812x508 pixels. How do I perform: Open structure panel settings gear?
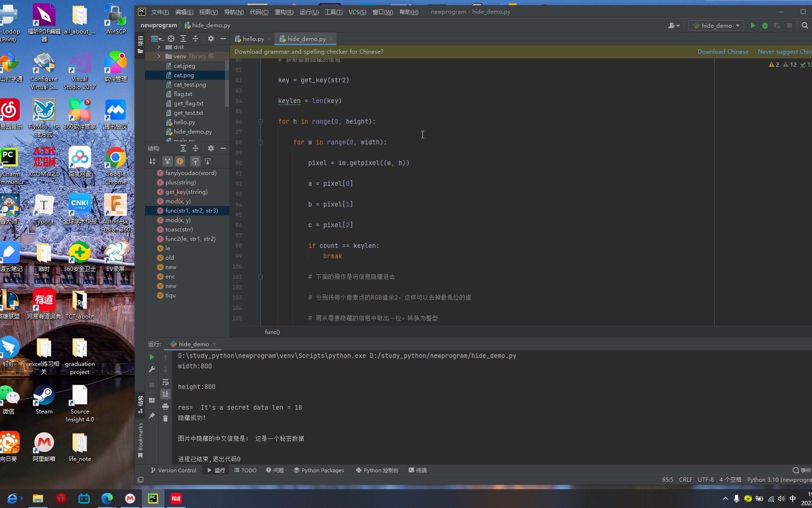click(x=211, y=148)
